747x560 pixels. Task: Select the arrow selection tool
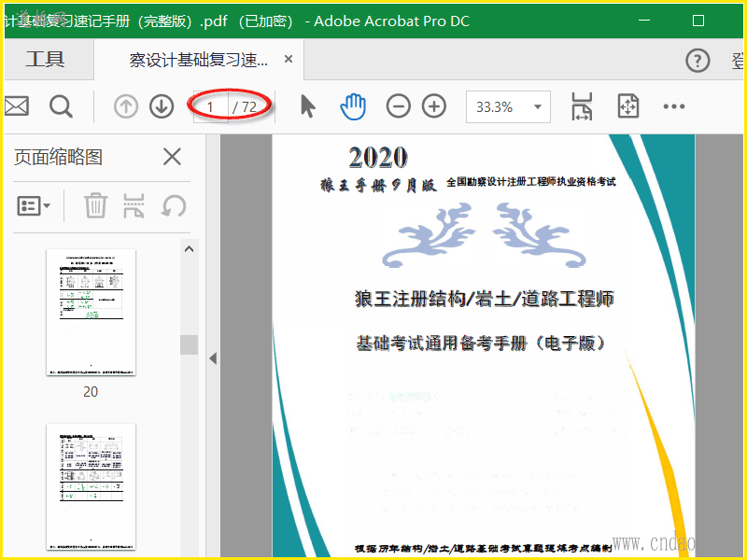click(x=308, y=105)
